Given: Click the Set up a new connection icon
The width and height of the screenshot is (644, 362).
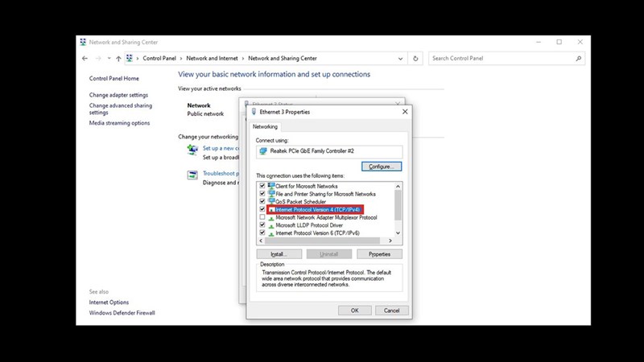Looking at the screenshot, I should [x=192, y=150].
